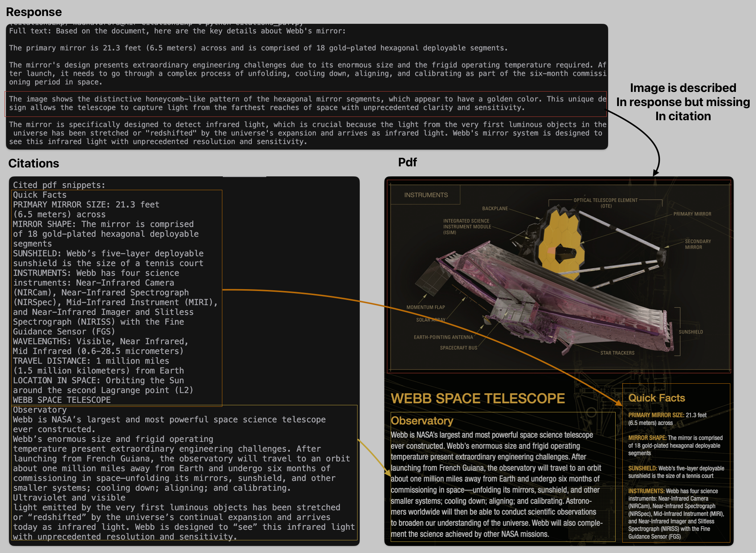Click "MIRROR SHAPE:" in the PDF Quick Facts

(647, 438)
